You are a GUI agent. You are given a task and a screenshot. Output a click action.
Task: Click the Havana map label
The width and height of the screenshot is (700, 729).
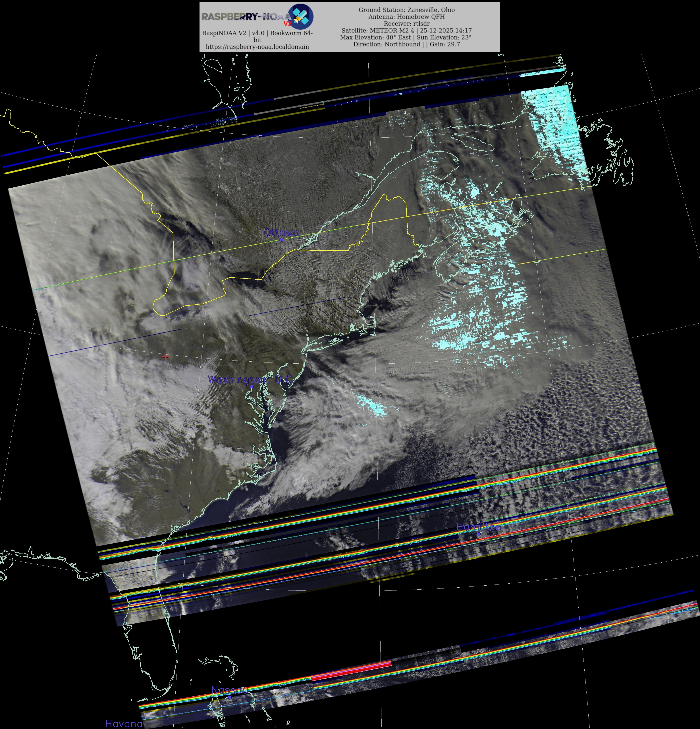coord(124,723)
